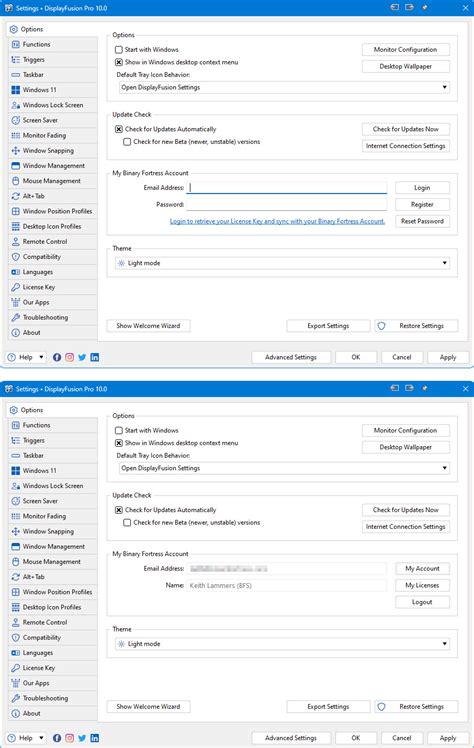Focus Email Address field in top window
This screenshot has width=474, height=748.
coord(287,188)
